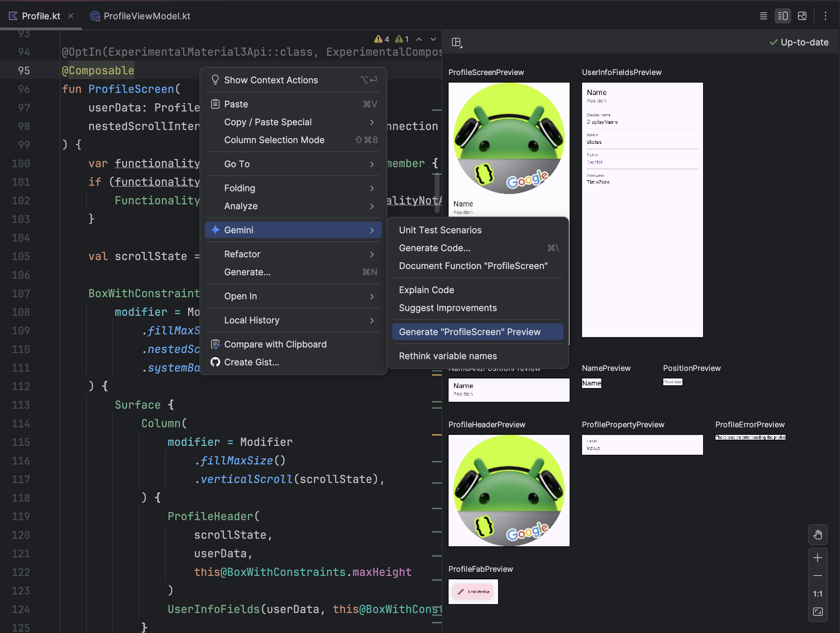Viewport: 840px width, 633px height.
Task: Expand the 'Go To' submenu arrow
Action: tap(372, 163)
